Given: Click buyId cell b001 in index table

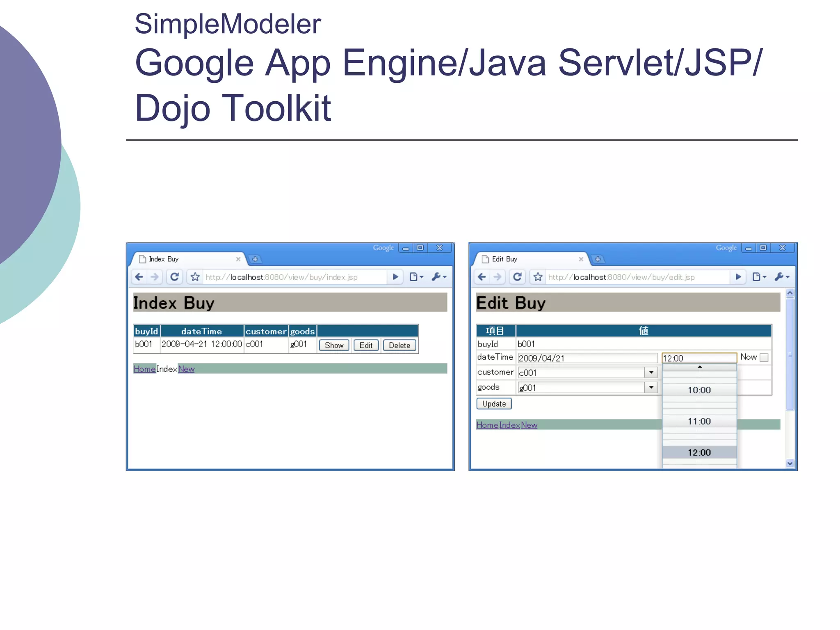Looking at the screenshot, I should pos(147,344).
